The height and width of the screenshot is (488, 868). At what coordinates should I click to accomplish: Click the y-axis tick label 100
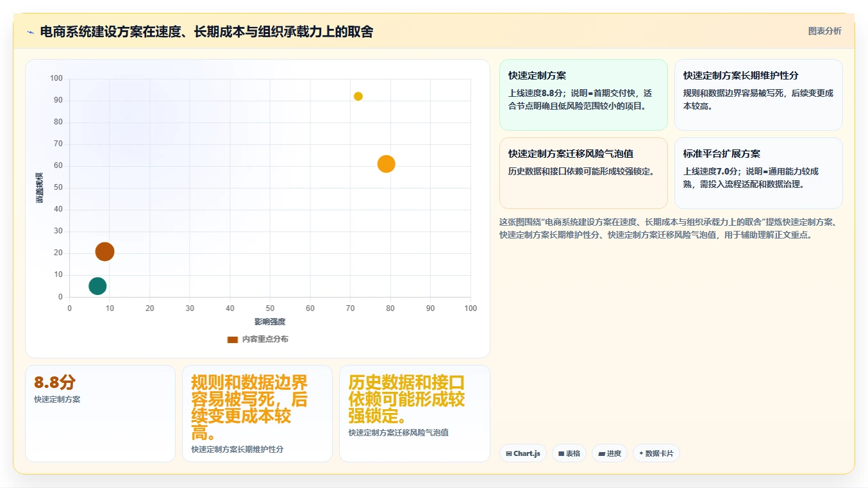[x=56, y=79]
